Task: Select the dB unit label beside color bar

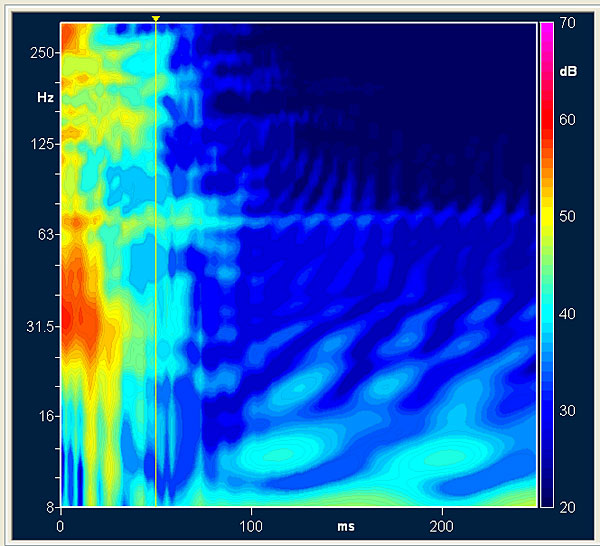Action: pyautogui.click(x=567, y=72)
